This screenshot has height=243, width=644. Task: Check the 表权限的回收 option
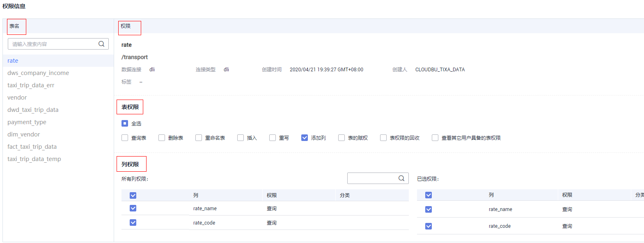383,138
